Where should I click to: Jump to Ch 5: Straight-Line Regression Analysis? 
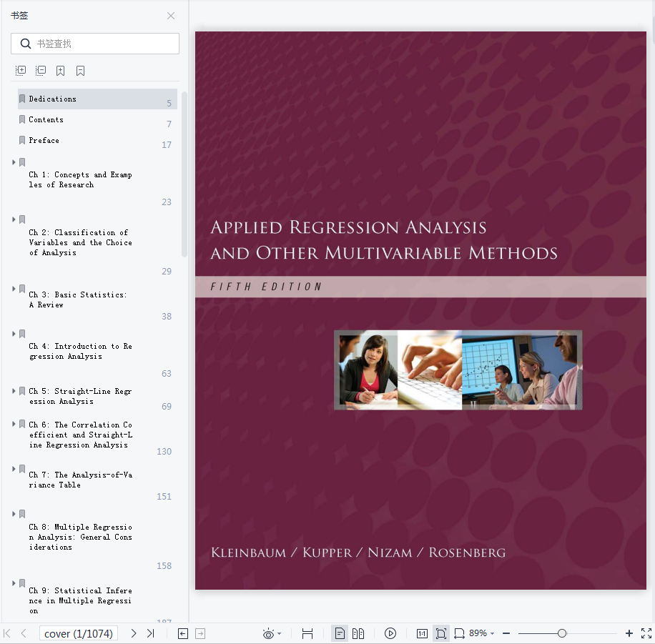[x=80, y=396]
